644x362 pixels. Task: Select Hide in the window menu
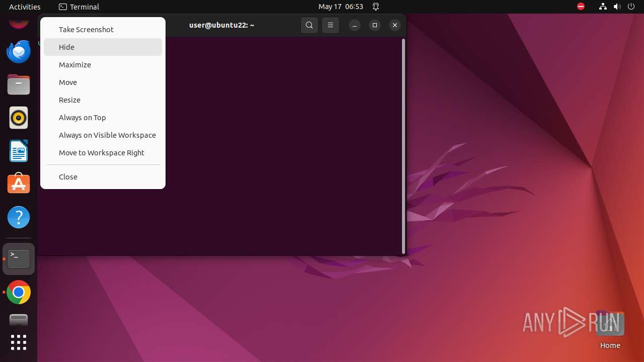coord(103,47)
